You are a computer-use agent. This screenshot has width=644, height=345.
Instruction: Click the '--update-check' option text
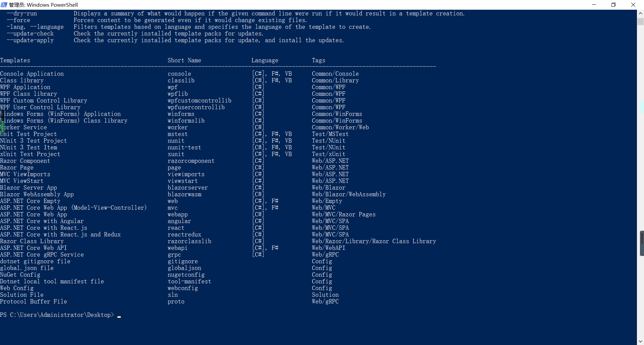pos(30,33)
